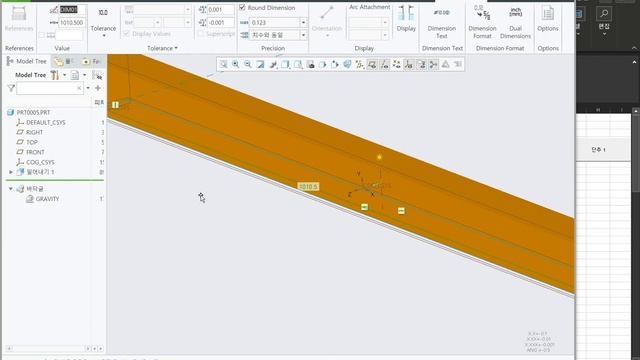Open the tolerance precision dropdown below 0.123

(x=303, y=36)
